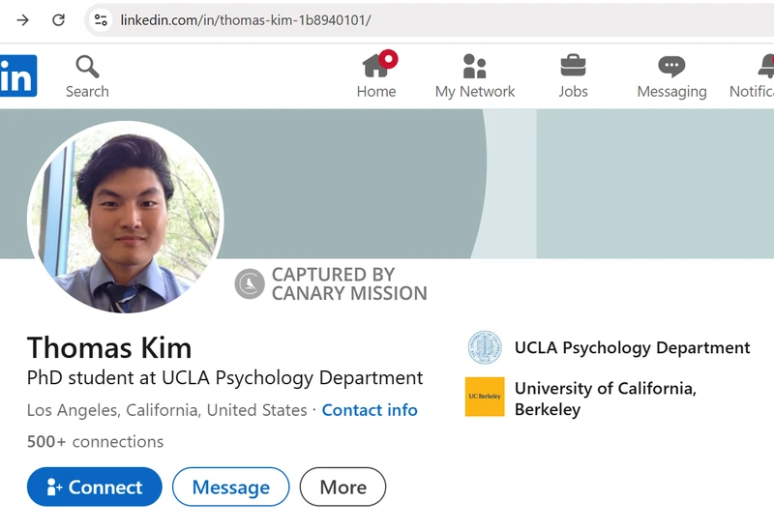
Task: Go to LinkedIn logo home
Action: pos(17,75)
